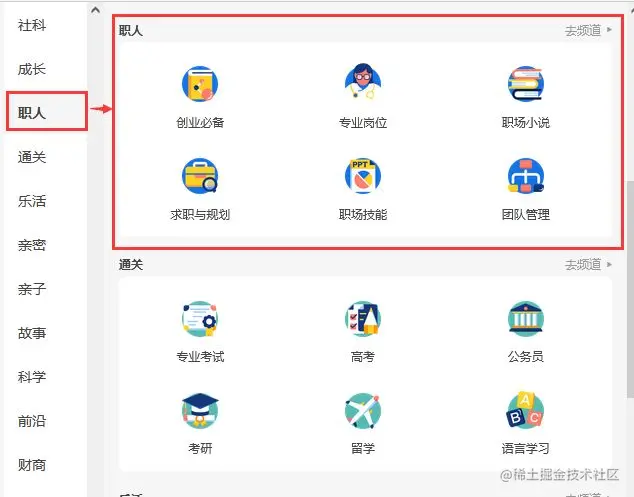Select the 成长 sidebar category
Screen dimensions: 634x497
(32, 69)
